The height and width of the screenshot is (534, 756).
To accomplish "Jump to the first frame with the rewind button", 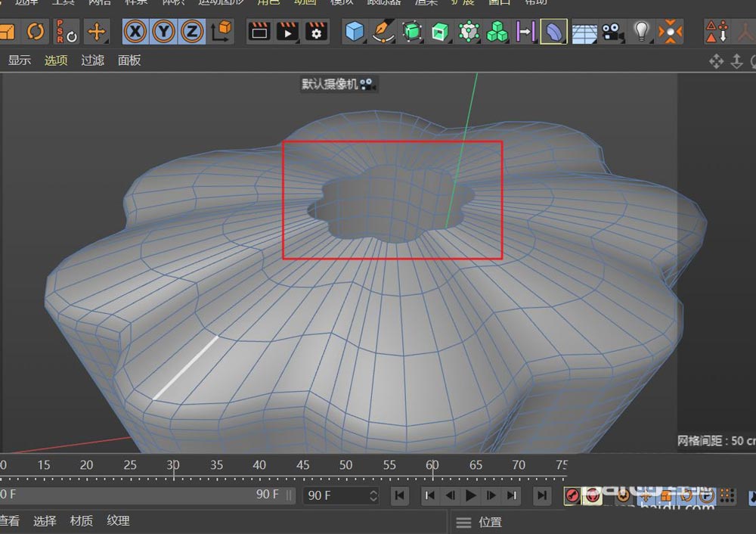I will pyautogui.click(x=399, y=497).
